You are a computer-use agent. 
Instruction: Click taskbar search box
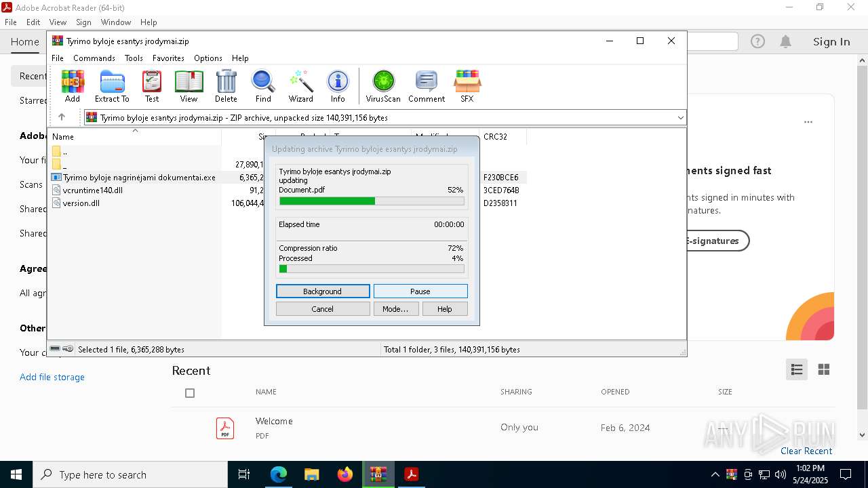[130, 474]
